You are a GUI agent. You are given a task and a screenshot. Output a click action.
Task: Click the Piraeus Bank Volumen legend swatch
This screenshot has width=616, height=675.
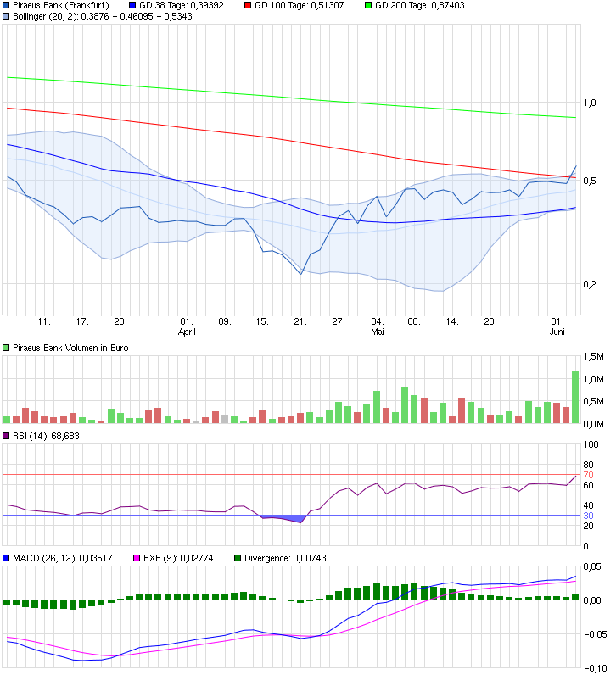(7, 348)
